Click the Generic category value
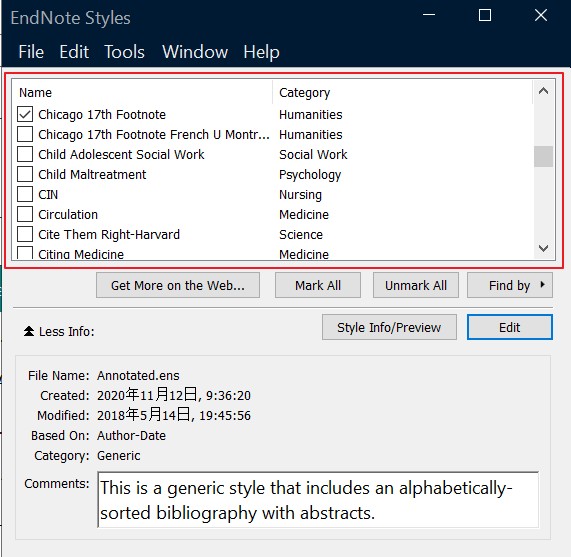Image resolution: width=571 pixels, height=557 pixels. point(118,455)
